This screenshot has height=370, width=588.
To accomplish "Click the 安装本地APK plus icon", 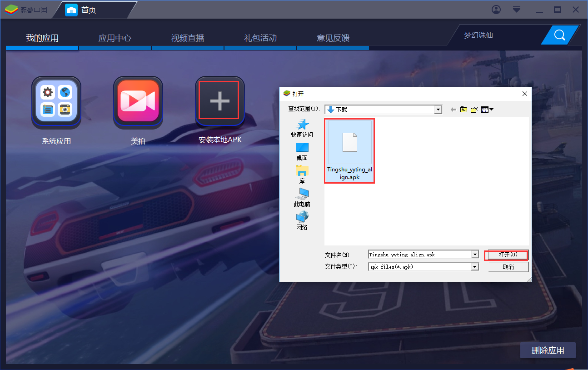I will pos(219,100).
